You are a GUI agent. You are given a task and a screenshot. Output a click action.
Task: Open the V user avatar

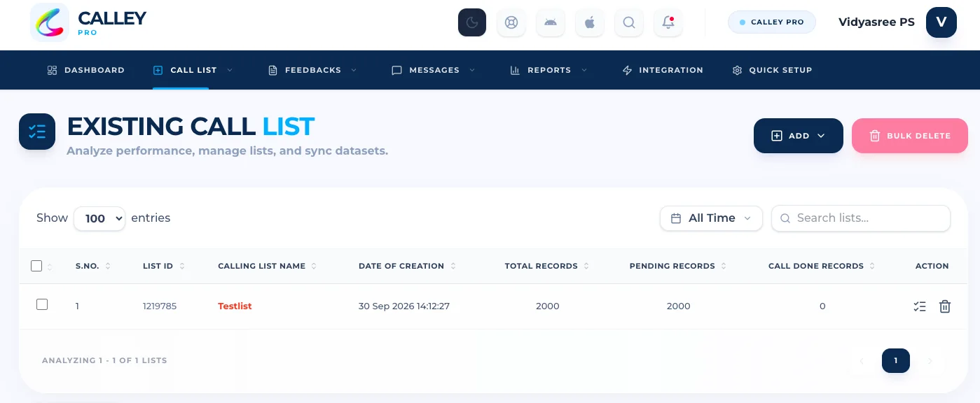(x=941, y=22)
